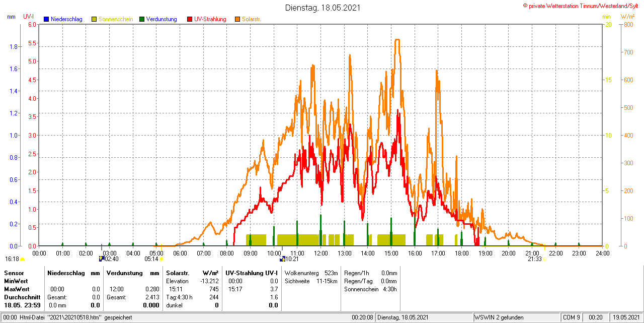
Task: Click the 06:00 label on the time axis
Action: (x=180, y=253)
